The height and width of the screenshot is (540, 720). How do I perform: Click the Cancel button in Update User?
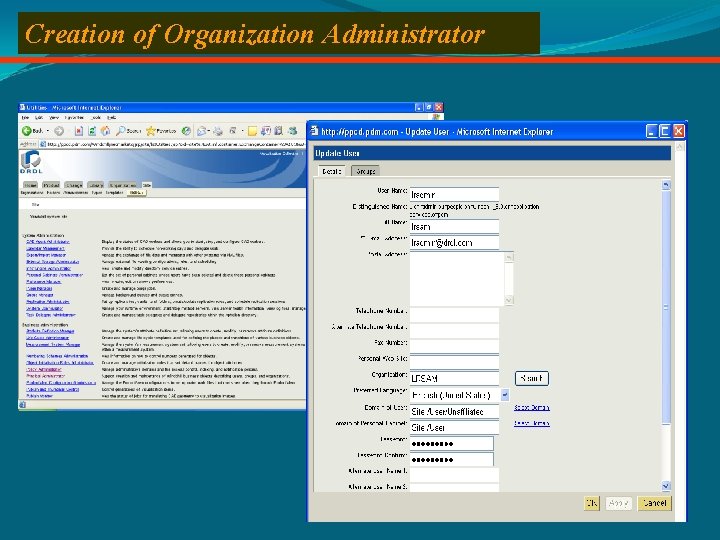click(x=654, y=503)
